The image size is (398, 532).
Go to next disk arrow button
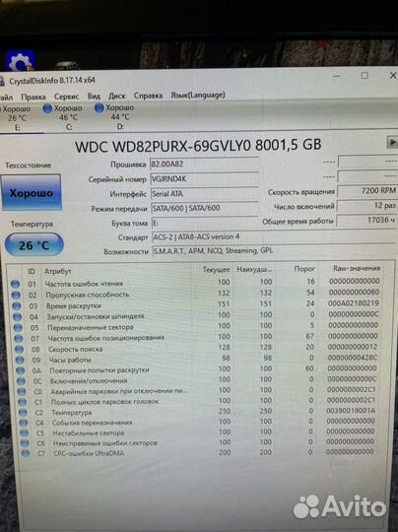pyautogui.click(x=392, y=142)
